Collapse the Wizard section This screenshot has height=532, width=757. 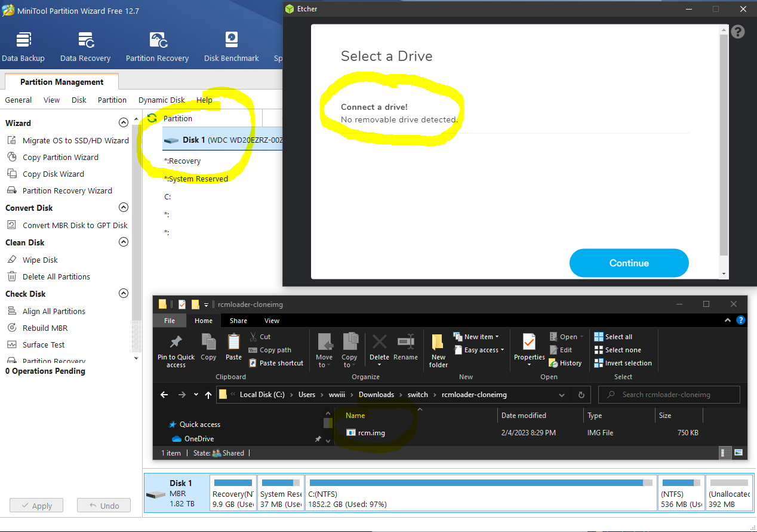[124, 122]
